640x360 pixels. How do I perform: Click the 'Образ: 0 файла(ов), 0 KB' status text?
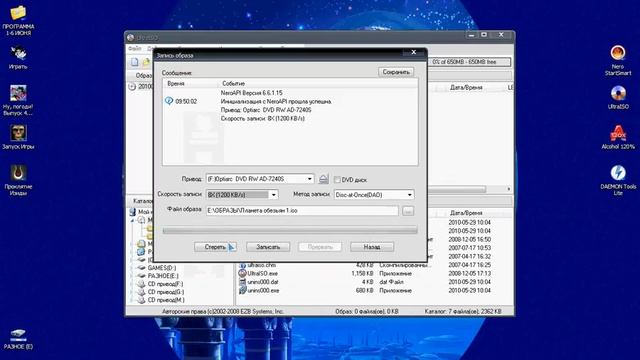(367, 311)
